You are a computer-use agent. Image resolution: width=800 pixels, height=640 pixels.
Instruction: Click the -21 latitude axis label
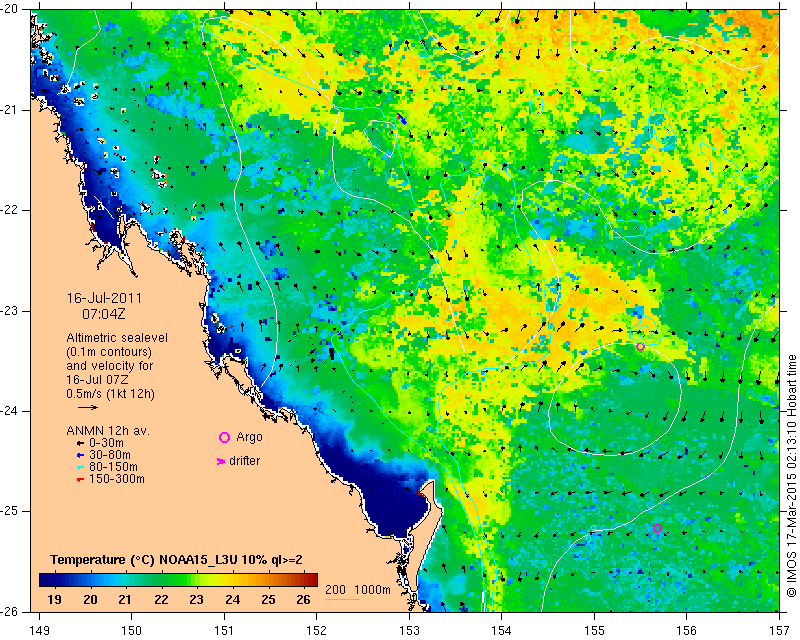9,110
